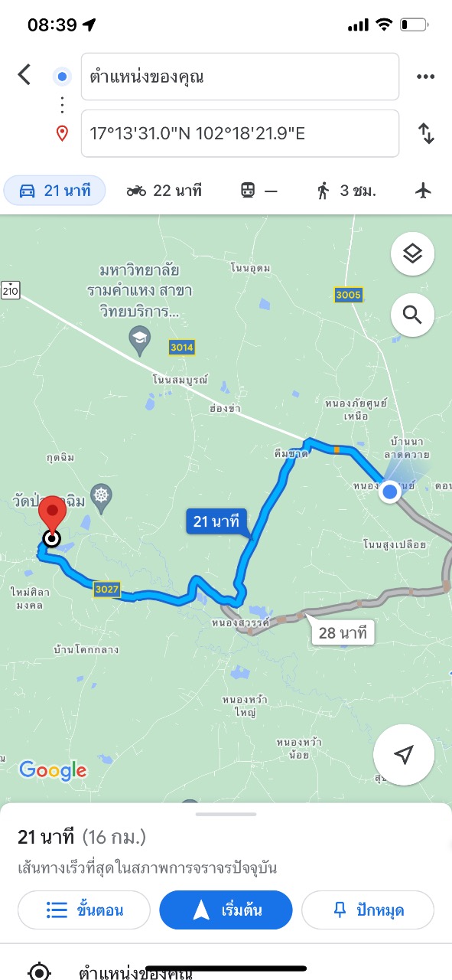Viewport: 452px width, 980px height.
Task: Recenter map with the compass arrow button
Action: click(x=404, y=755)
